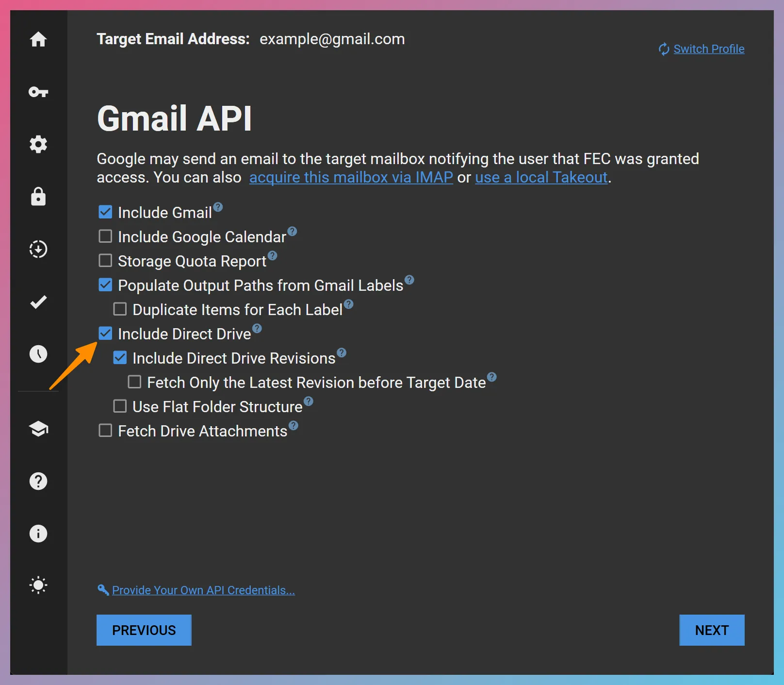Click the example@gmail.com target address text
Viewport: 784px width, 685px height.
[332, 39]
